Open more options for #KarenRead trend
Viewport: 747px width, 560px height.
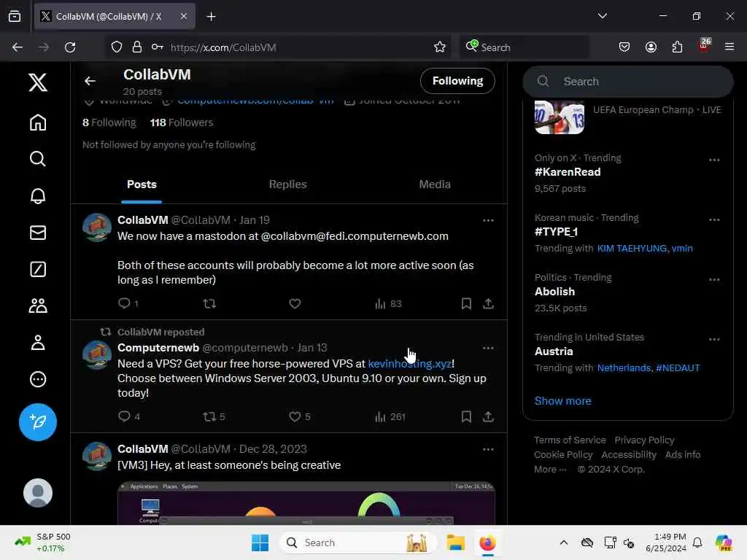714,160
